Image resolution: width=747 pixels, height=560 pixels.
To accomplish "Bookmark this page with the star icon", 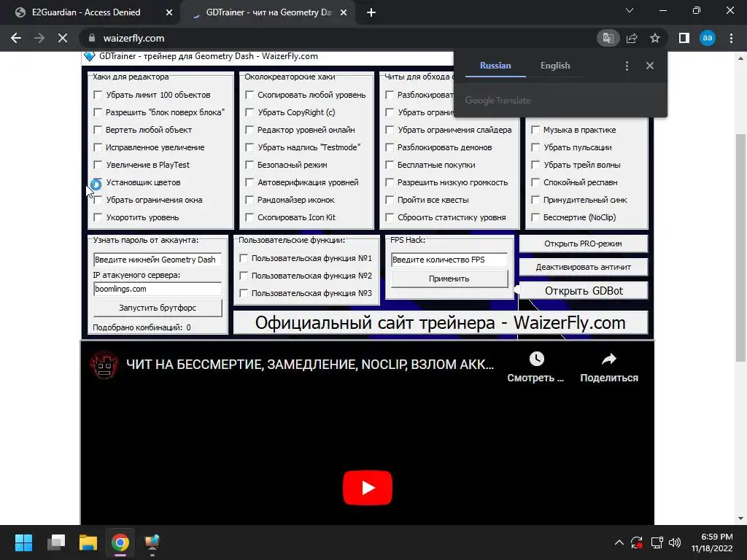I will click(x=655, y=38).
